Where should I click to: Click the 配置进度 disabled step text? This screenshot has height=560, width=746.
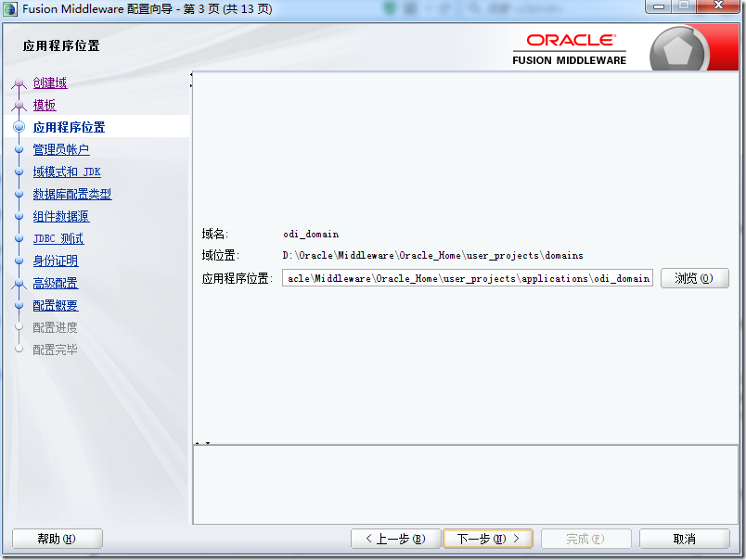click(55, 327)
